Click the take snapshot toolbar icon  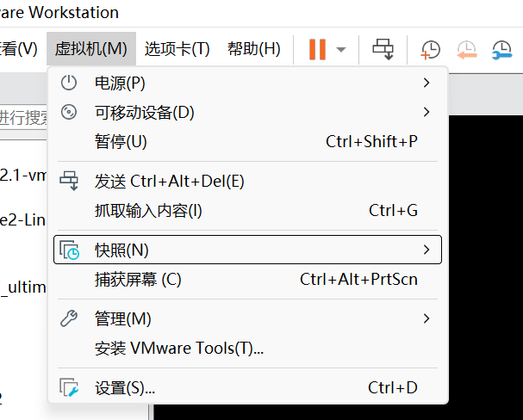[x=430, y=50]
